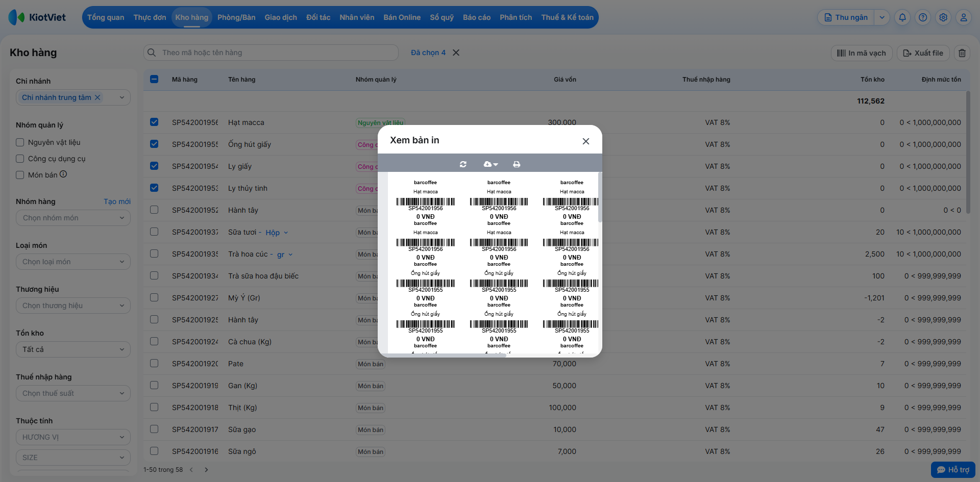Focus the Theo mã hoặc tên hàng search field
The image size is (980, 482).
(x=271, y=53)
